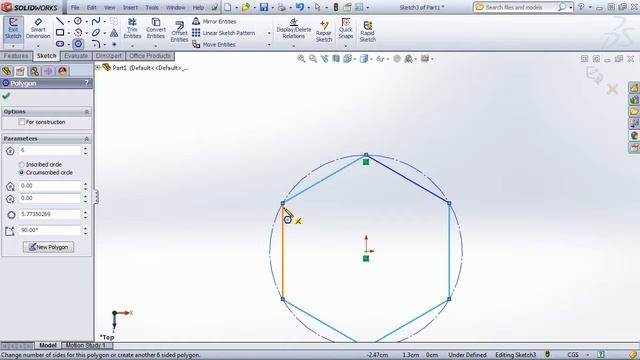Image resolution: width=640 pixels, height=360 pixels.
Task: Open the FeatureManager design tree tab
Action: [x=7, y=71]
